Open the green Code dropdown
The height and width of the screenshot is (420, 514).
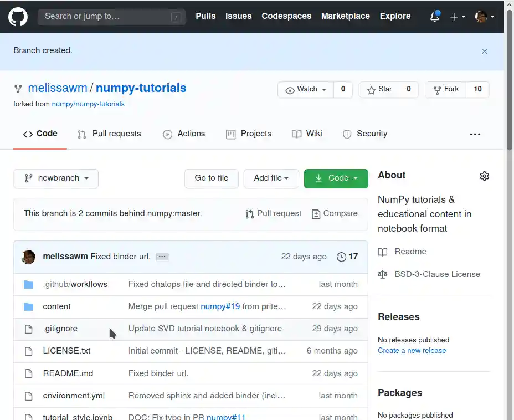point(336,178)
